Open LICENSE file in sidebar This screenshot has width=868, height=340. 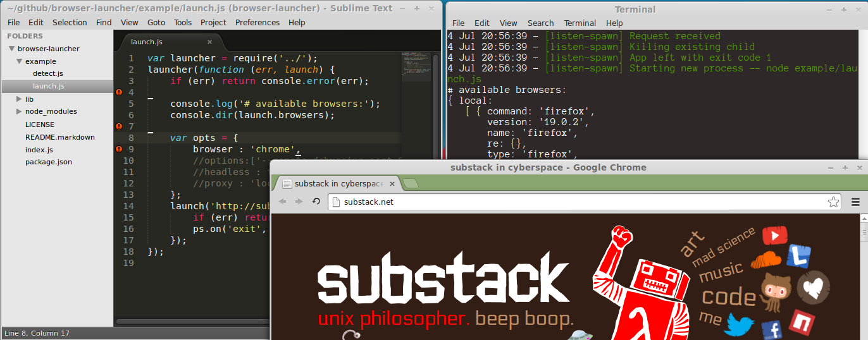[x=40, y=124]
